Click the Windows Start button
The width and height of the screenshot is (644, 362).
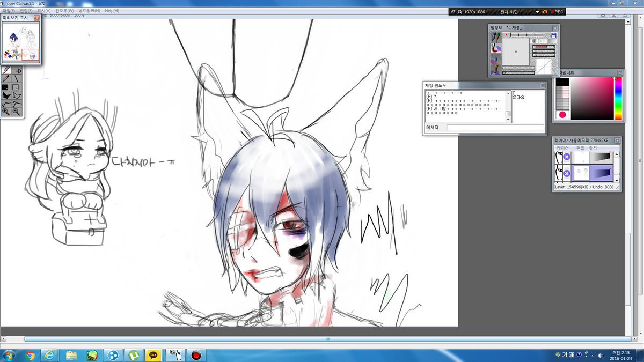[10, 355]
